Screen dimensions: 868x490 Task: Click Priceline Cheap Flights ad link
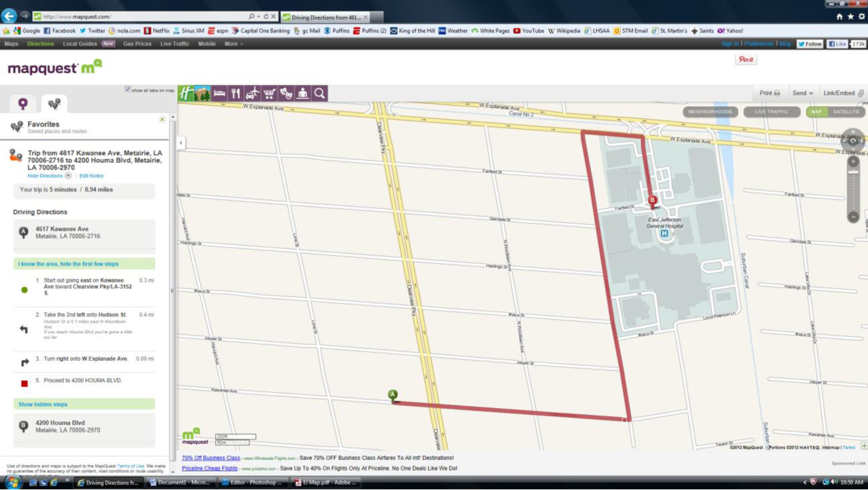(209, 468)
